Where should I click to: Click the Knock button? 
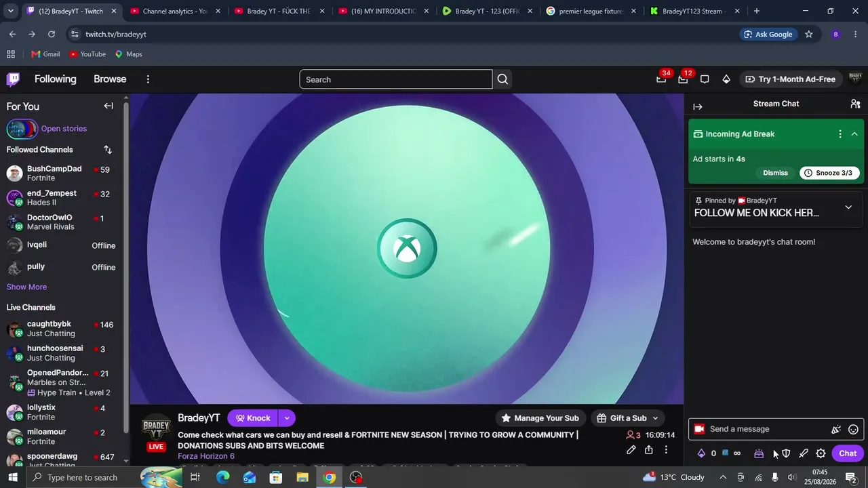point(253,418)
